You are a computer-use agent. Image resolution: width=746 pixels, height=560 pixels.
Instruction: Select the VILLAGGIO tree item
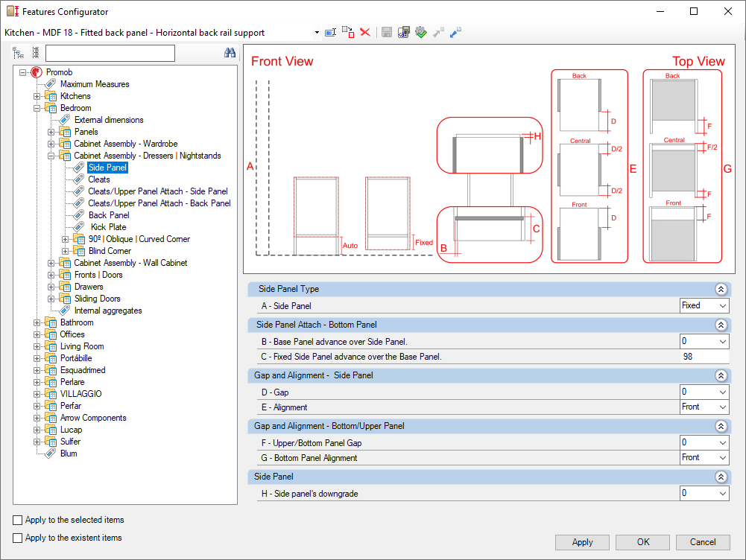click(81, 394)
